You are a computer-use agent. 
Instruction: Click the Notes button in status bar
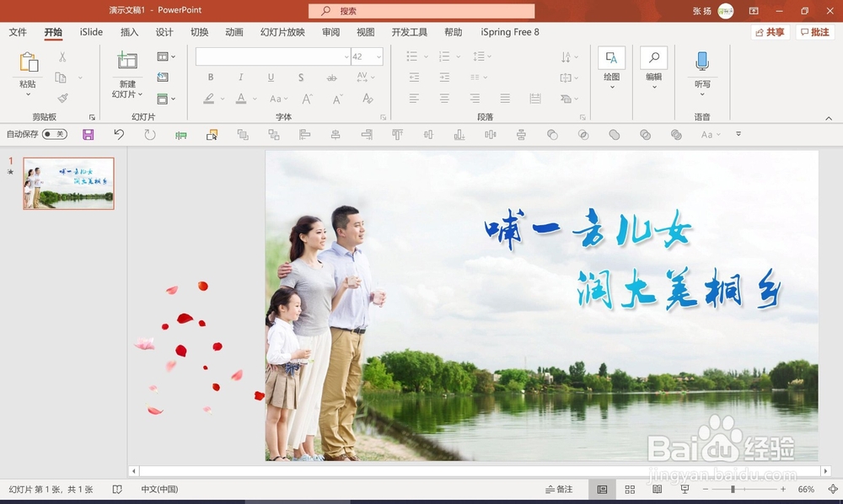pyautogui.click(x=559, y=490)
